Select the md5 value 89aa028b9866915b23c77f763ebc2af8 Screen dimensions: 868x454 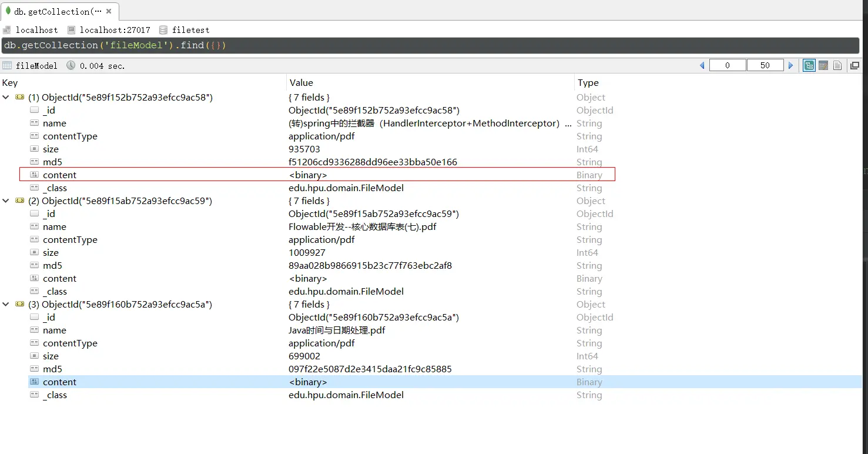point(370,266)
